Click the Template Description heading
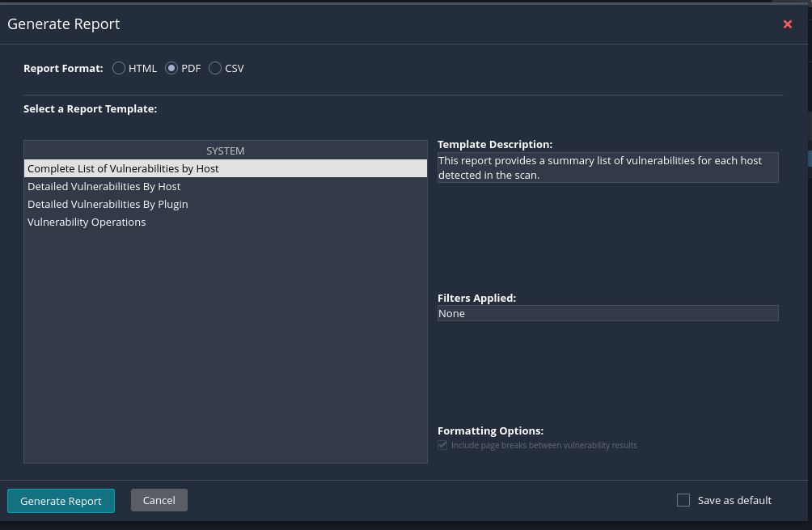The height and width of the screenshot is (530, 812). point(494,144)
